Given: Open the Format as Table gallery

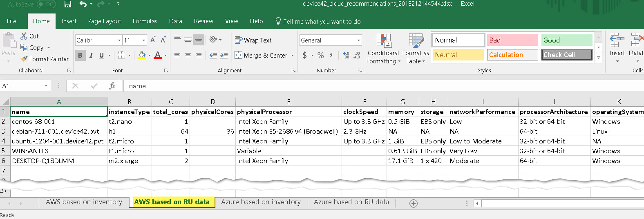Looking at the screenshot, I should pos(416,49).
